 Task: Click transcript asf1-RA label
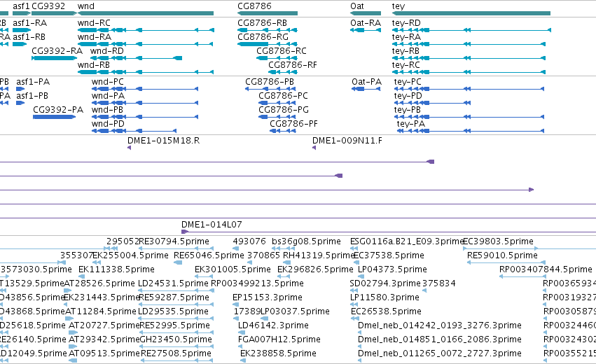click(29, 23)
